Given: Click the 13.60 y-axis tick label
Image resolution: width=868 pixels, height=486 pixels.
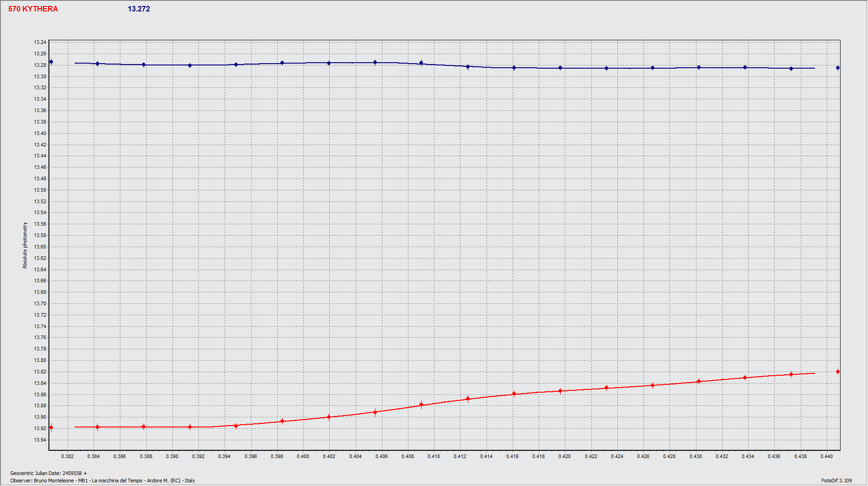Looking at the screenshot, I should [x=40, y=247].
